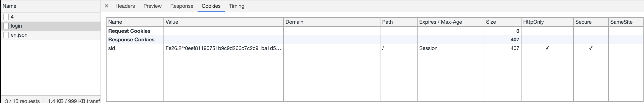
Task: Select the Cookies tab
Action: click(211, 6)
